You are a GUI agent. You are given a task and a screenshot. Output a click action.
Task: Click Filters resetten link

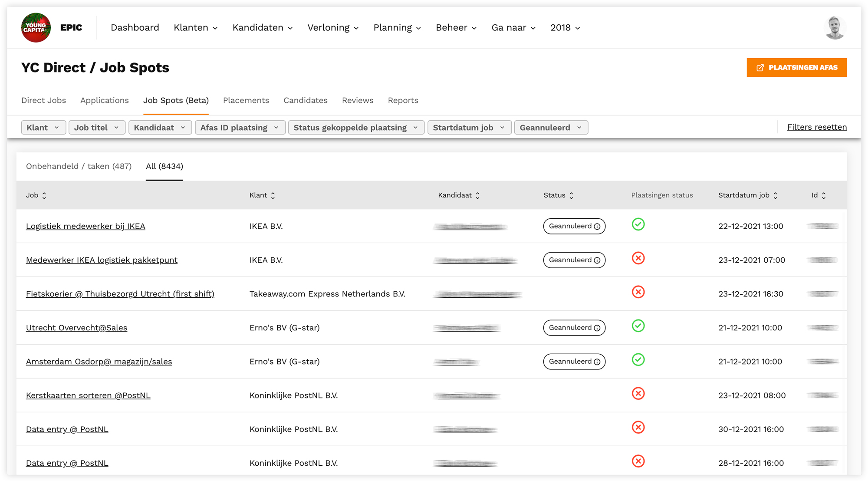coord(817,127)
